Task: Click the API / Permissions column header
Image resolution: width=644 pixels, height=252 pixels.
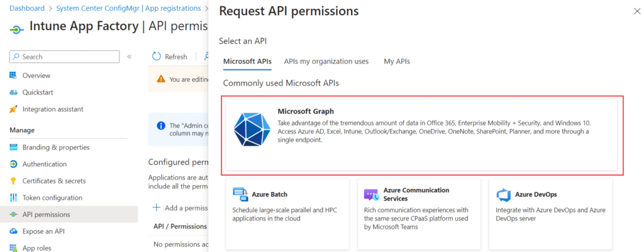Action: pos(180,226)
